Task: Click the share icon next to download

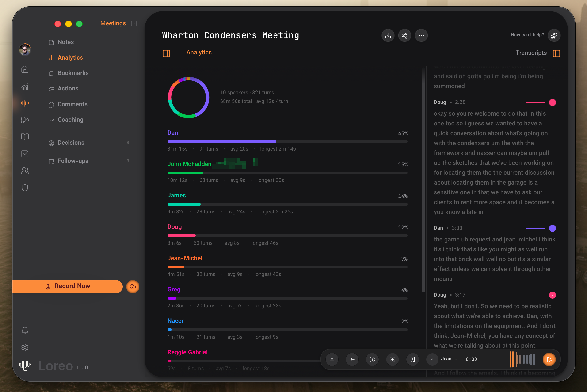Action: tap(404, 35)
